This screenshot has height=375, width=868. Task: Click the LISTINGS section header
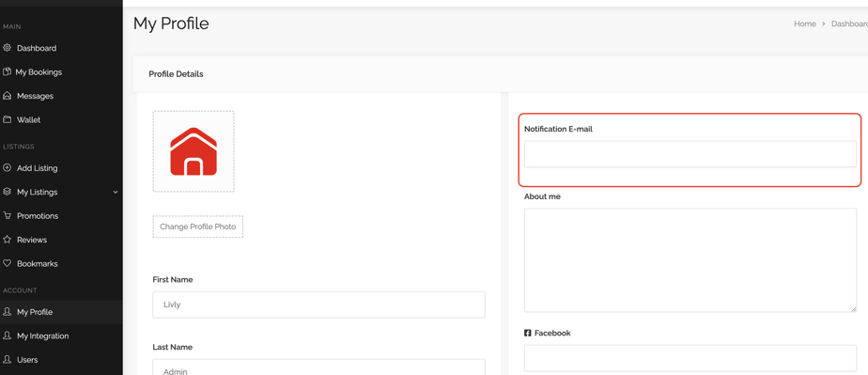tap(18, 147)
